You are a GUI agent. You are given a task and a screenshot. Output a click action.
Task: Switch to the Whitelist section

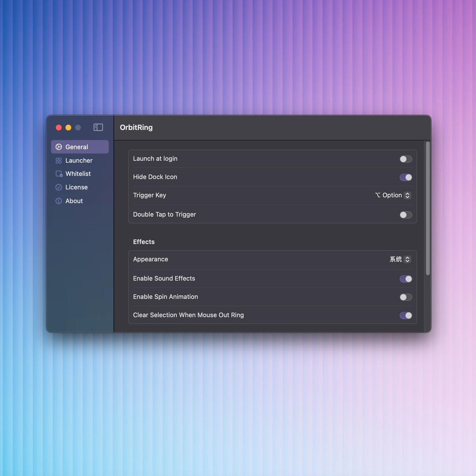80,174
